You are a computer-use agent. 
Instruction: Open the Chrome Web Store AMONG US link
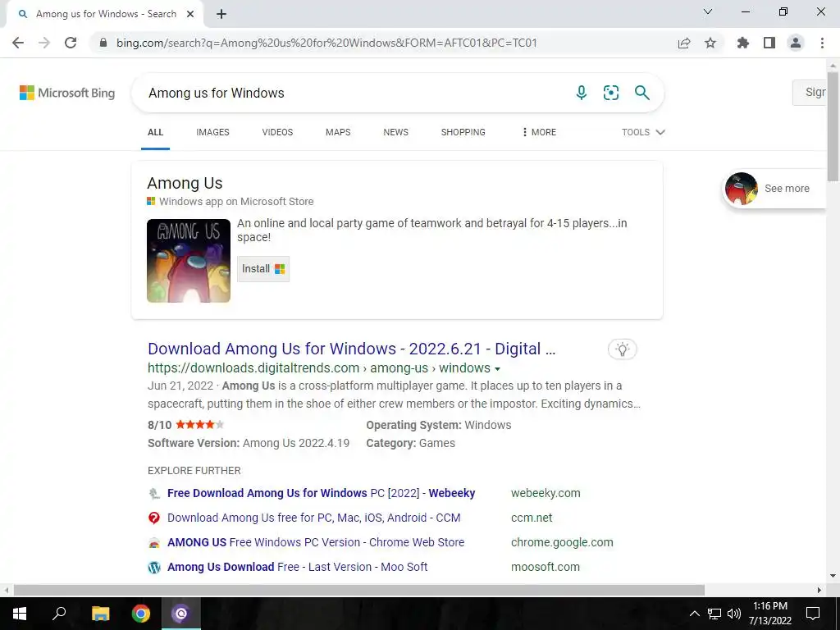316,543
